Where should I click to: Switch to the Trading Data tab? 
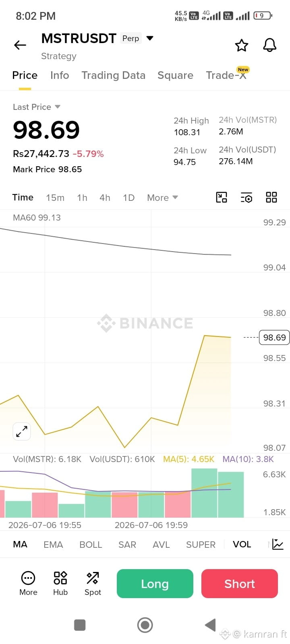113,75
